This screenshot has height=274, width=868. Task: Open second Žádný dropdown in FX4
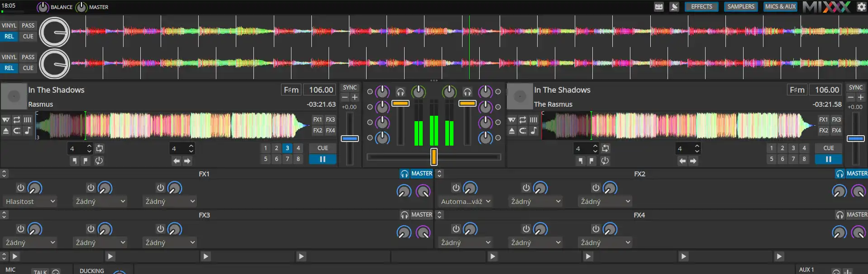coord(536,243)
